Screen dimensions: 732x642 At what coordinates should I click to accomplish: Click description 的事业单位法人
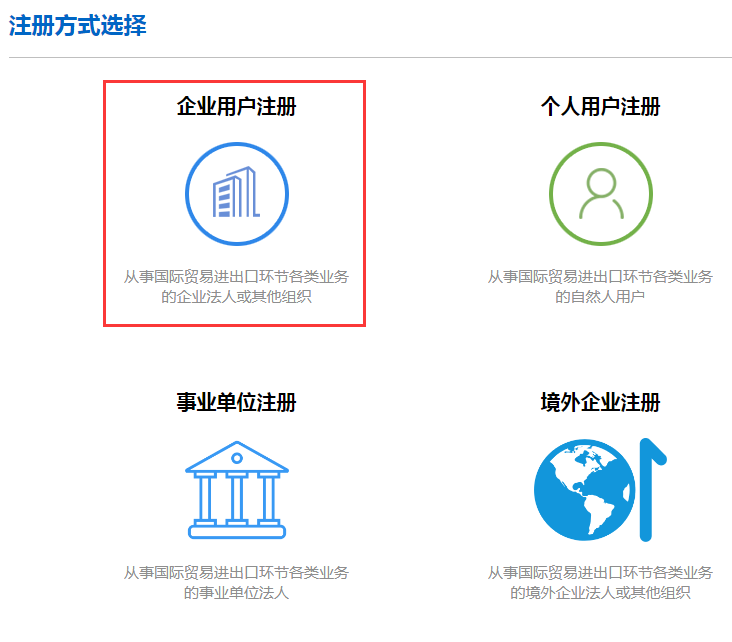[237, 593]
